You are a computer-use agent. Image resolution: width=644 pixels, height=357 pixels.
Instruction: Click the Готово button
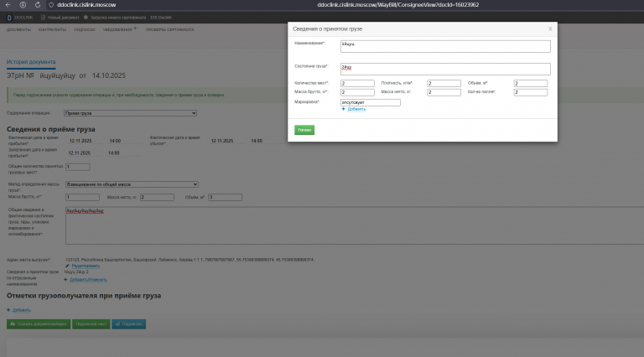coord(304,130)
